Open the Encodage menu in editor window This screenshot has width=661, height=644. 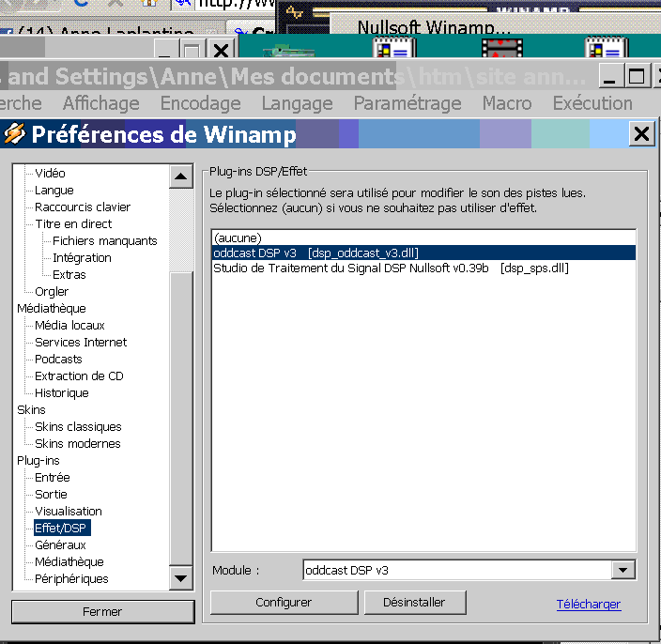click(x=201, y=103)
